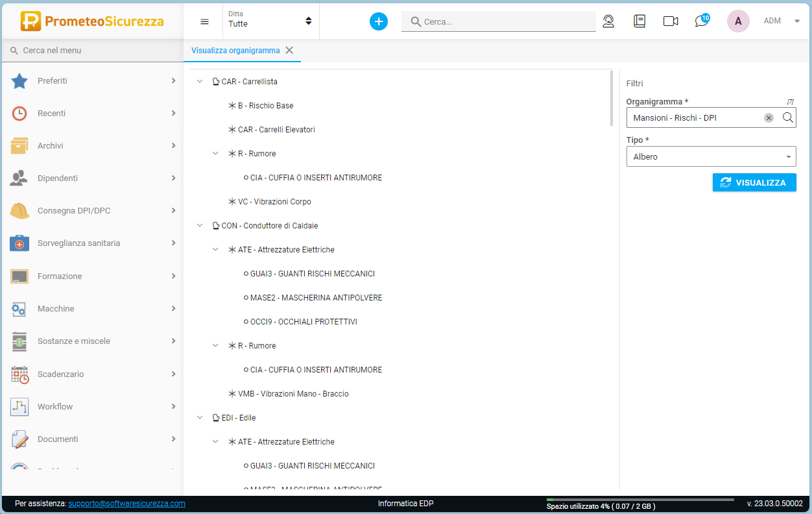Expand the Dipendenti submenu chevron
Viewport: 812px width, 514px height.
173,178
